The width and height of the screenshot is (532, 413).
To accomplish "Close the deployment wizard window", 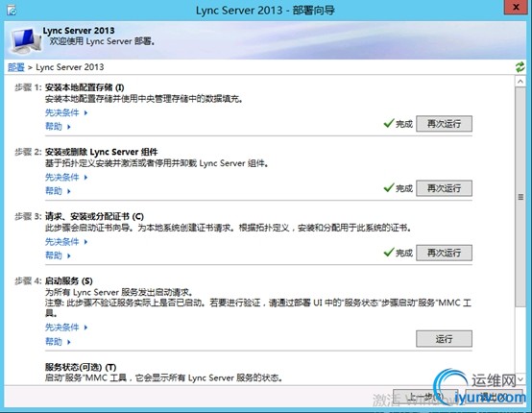I will point(516,7).
